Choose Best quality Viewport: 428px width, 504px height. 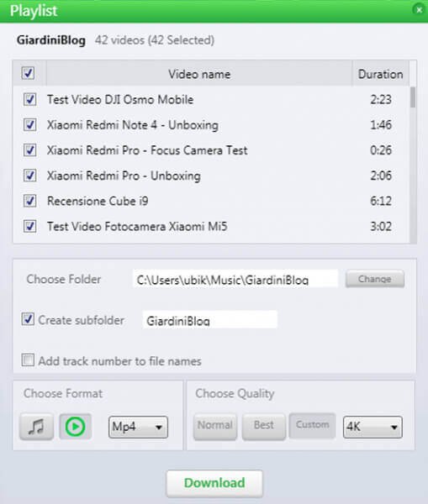tap(264, 426)
